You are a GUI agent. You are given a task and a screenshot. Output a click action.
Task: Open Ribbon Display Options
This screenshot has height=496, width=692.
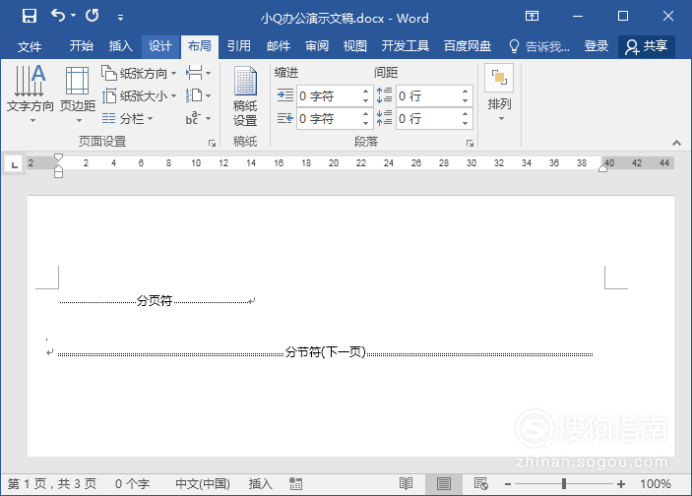tap(532, 16)
